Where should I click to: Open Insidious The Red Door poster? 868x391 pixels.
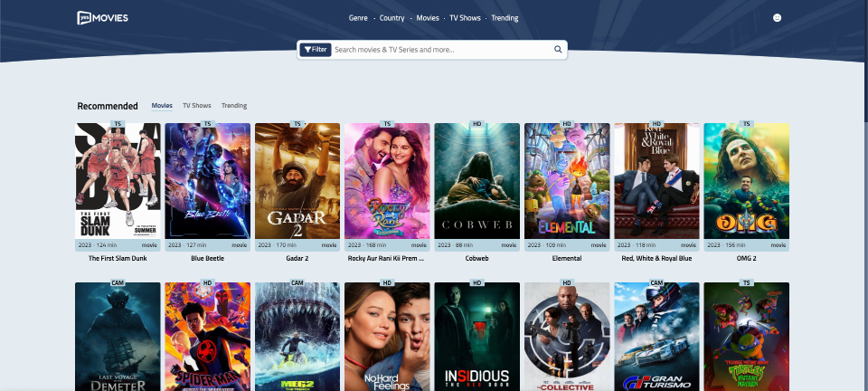pos(477,337)
